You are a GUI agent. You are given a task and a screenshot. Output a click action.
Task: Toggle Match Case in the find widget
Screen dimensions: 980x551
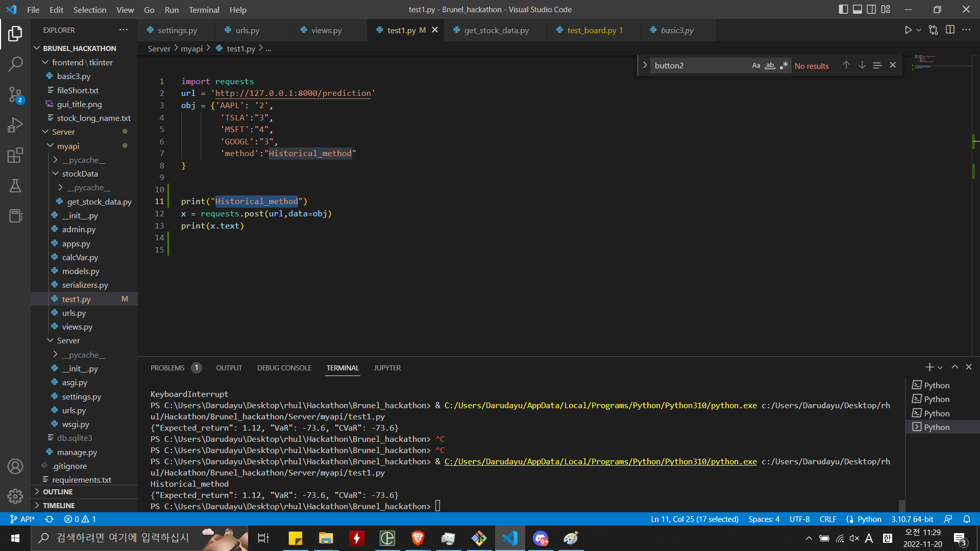tap(756, 65)
